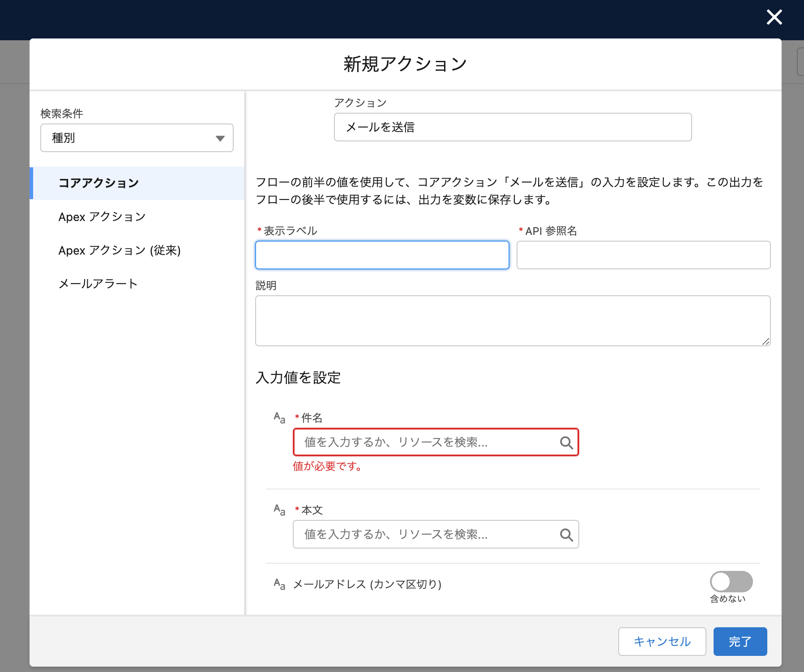Select the Apex アクション category
This screenshot has width=804, height=672.
pyautogui.click(x=102, y=217)
